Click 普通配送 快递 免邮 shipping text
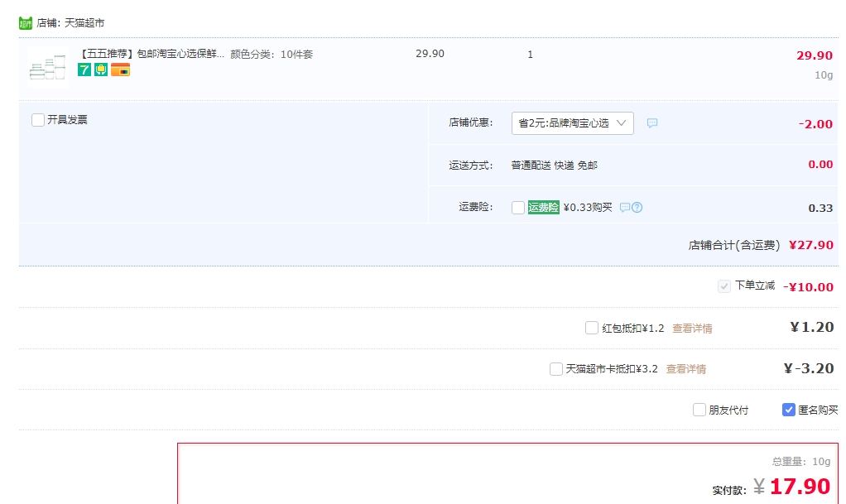 pyautogui.click(x=554, y=166)
